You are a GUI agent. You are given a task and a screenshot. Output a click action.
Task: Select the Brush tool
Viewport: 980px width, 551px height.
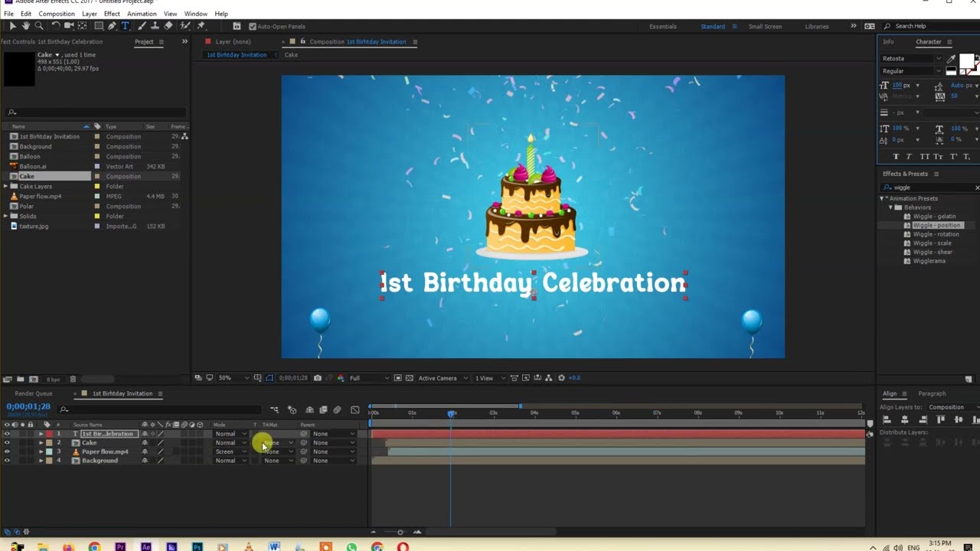pos(143,26)
